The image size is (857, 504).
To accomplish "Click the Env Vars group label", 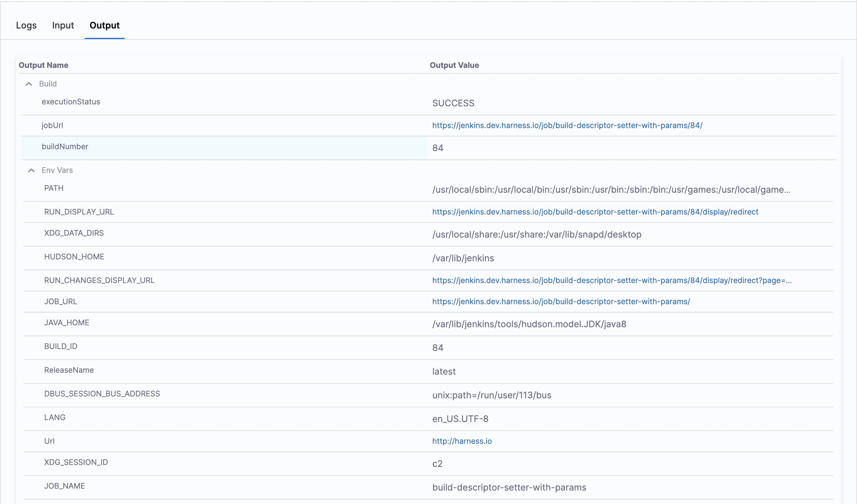I will 57,170.
